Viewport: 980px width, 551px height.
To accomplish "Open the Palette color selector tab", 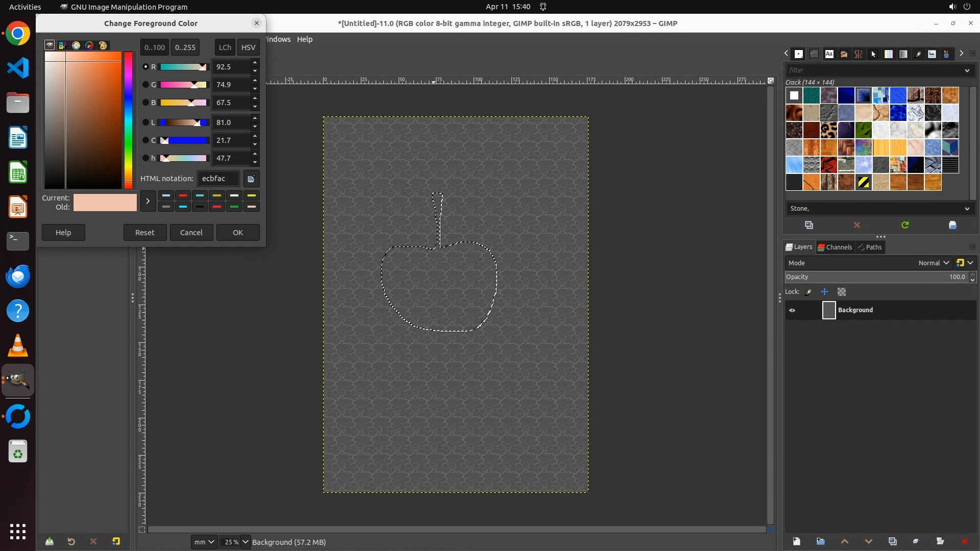I will 103,45.
